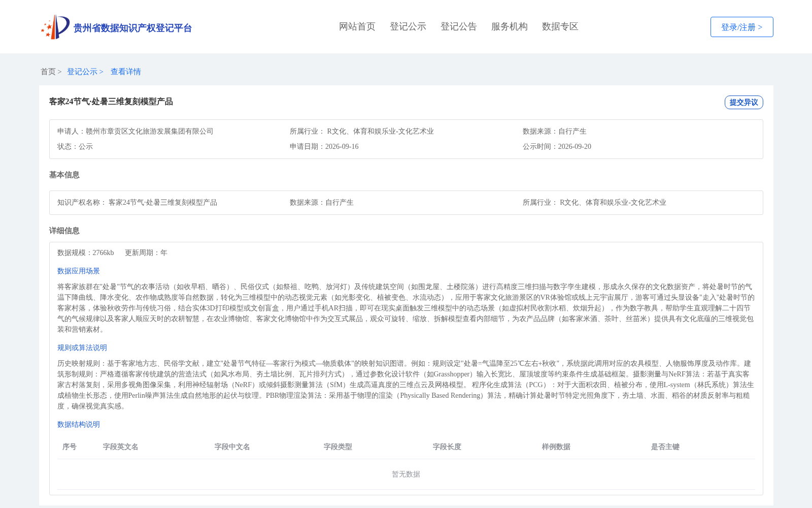
Task: Click the 提交异议 button
Action: click(743, 102)
